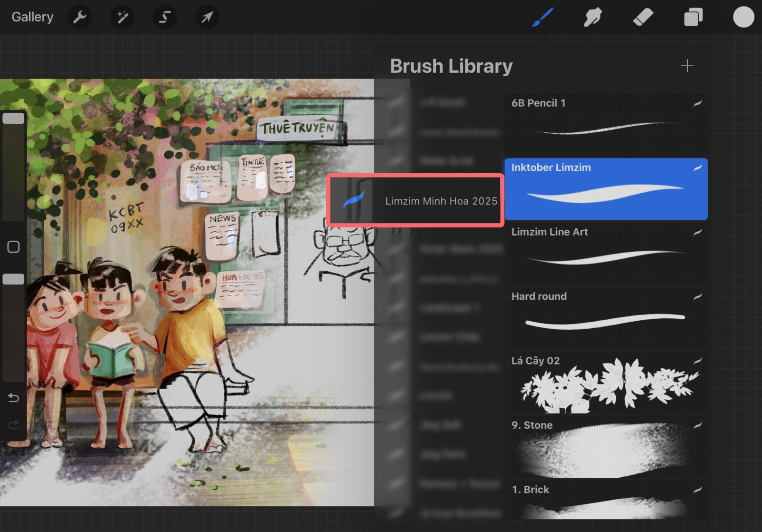The height and width of the screenshot is (532, 762).
Task: Click the Brush Library title
Action: [451, 66]
